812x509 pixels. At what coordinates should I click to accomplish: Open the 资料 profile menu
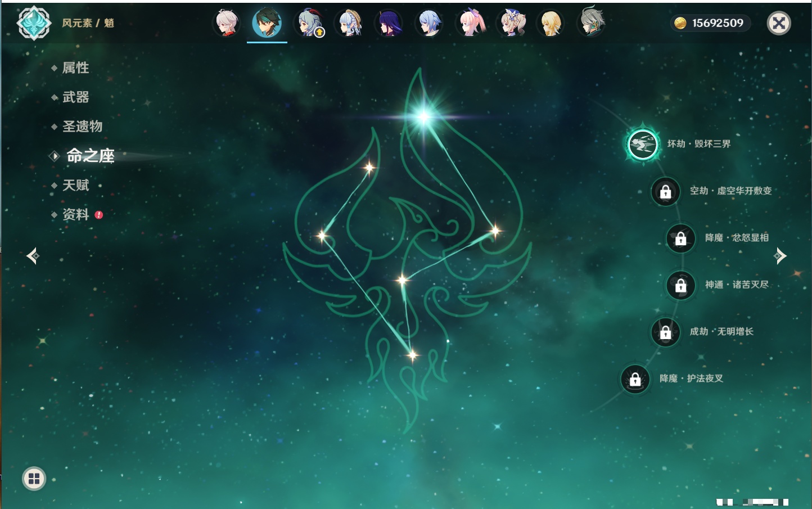pyautogui.click(x=75, y=214)
